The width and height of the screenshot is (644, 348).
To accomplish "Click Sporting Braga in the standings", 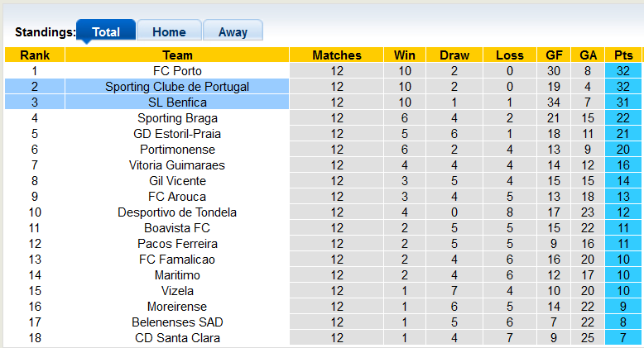I will (177, 118).
